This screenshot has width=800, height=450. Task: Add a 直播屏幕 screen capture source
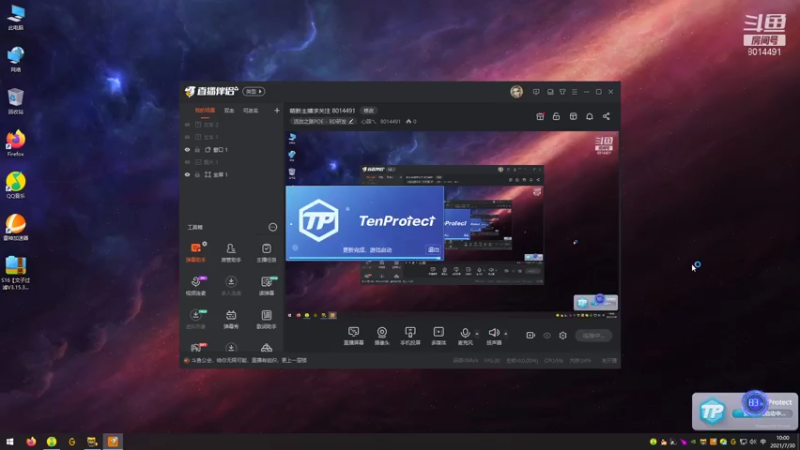click(x=354, y=336)
